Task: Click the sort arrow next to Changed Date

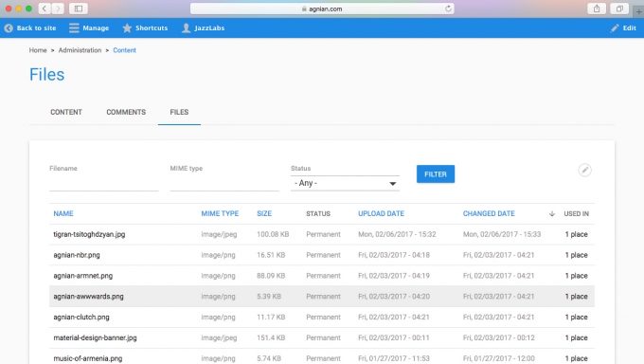Action: point(551,213)
